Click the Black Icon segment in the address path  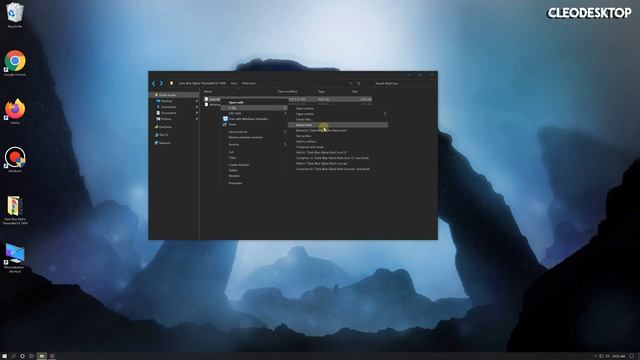[249, 83]
